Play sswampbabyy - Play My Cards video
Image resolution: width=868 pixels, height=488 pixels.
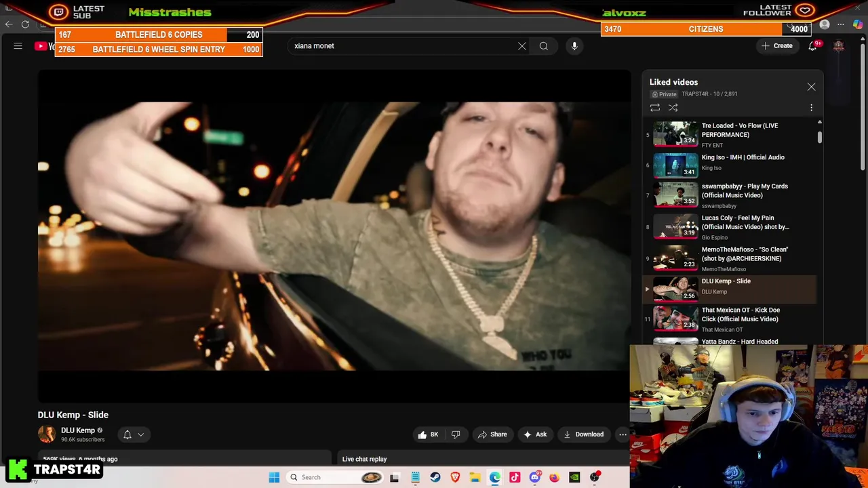pos(745,190)
